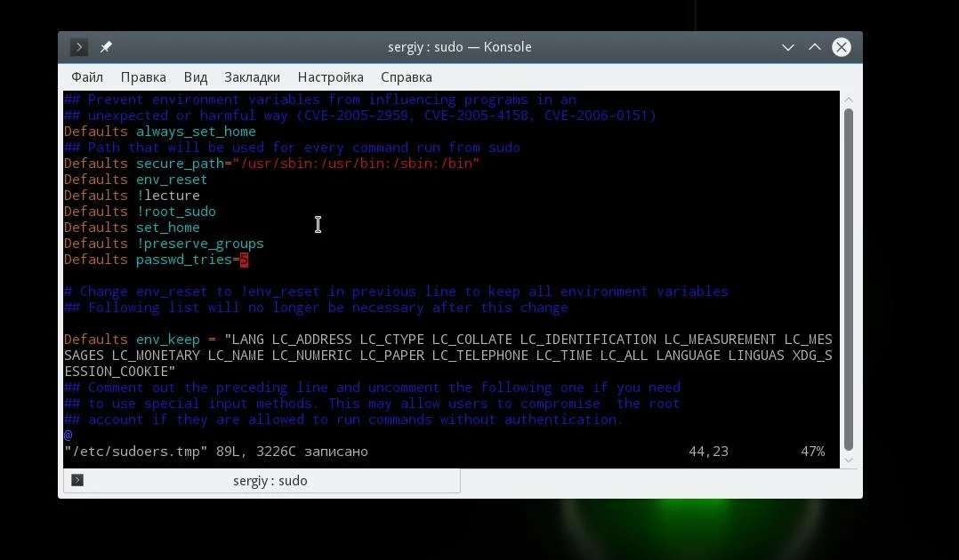Image resolution: width=959 pixels, height=560 pixels.
Task: Open the Файл menu
Action: (87, 77)
